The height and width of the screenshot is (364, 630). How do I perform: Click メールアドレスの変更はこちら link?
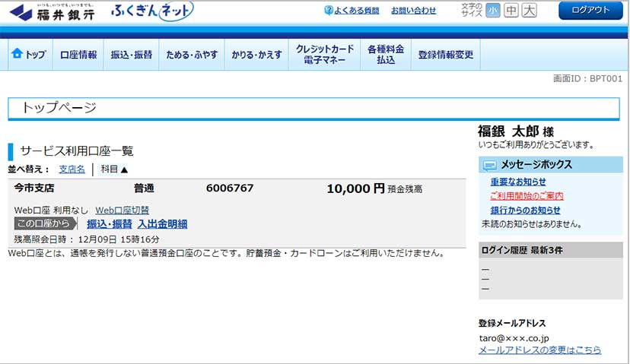540,350
